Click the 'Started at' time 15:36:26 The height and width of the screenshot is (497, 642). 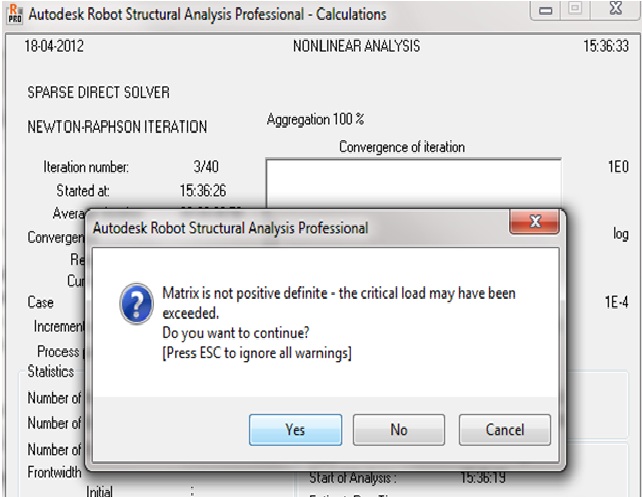[203, 190]
